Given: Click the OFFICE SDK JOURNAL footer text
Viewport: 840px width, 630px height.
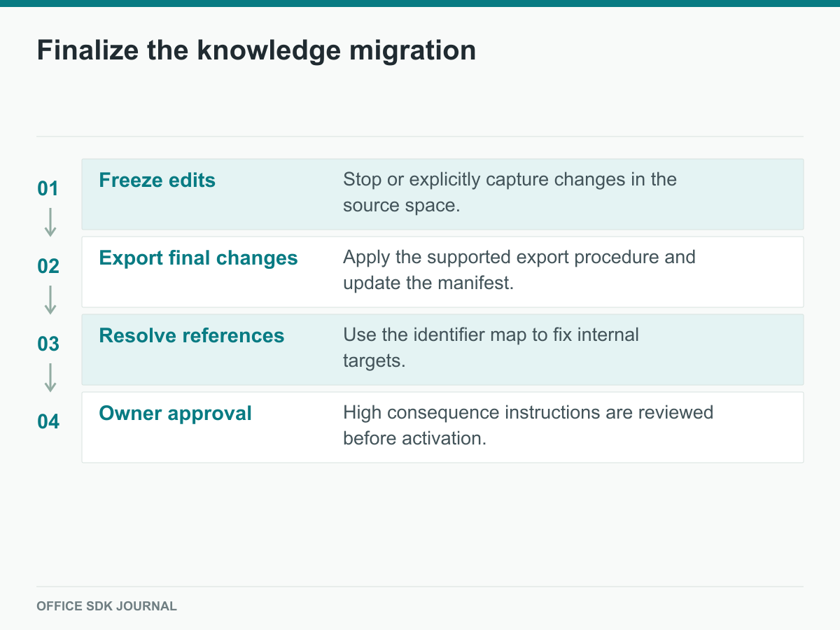Looking at the screenshot, I should [x=106, y=606].
